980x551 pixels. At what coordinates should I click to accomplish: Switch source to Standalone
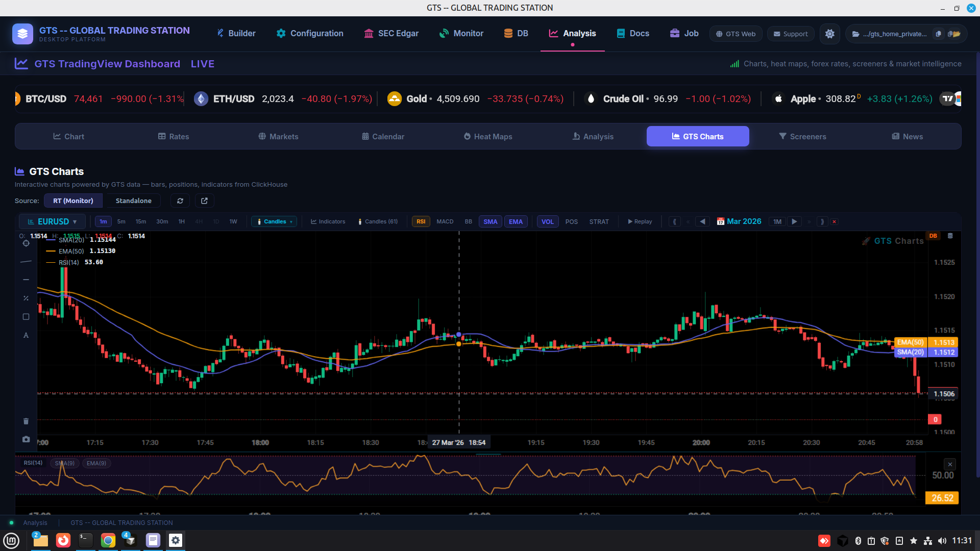coord(133,201)
